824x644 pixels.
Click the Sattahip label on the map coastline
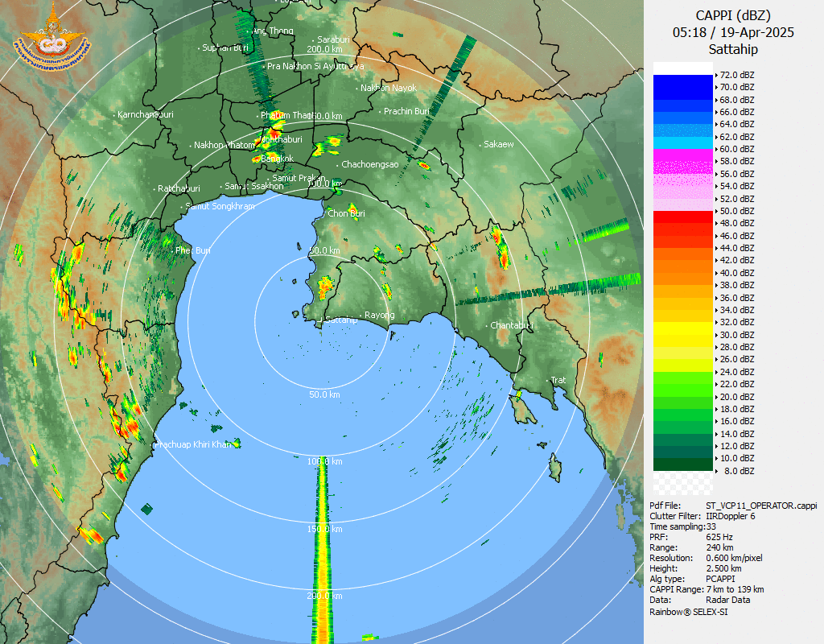[x=341, y=320]
